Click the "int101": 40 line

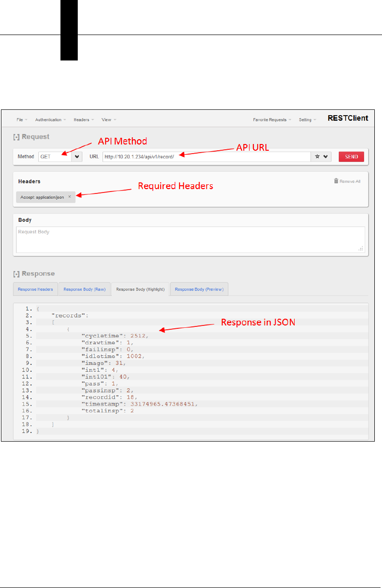click(x=106, y=377)
